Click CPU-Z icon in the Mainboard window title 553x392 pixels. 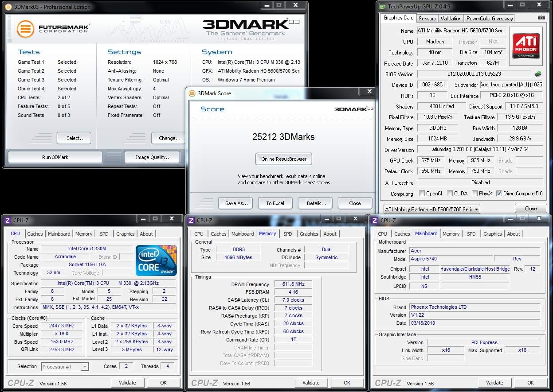point(374,220)
